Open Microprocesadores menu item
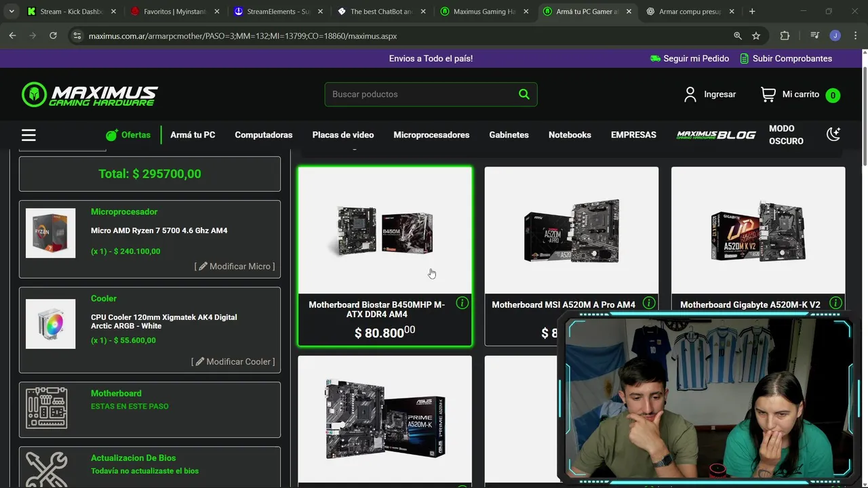The width and height of the screenshot is (868, 488). (x=431, y=135)
